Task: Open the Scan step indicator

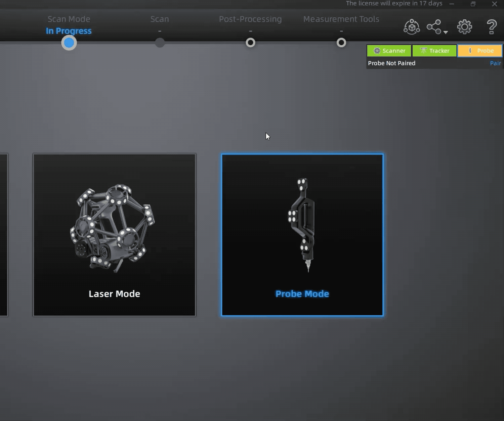Action: pos(160,43)
